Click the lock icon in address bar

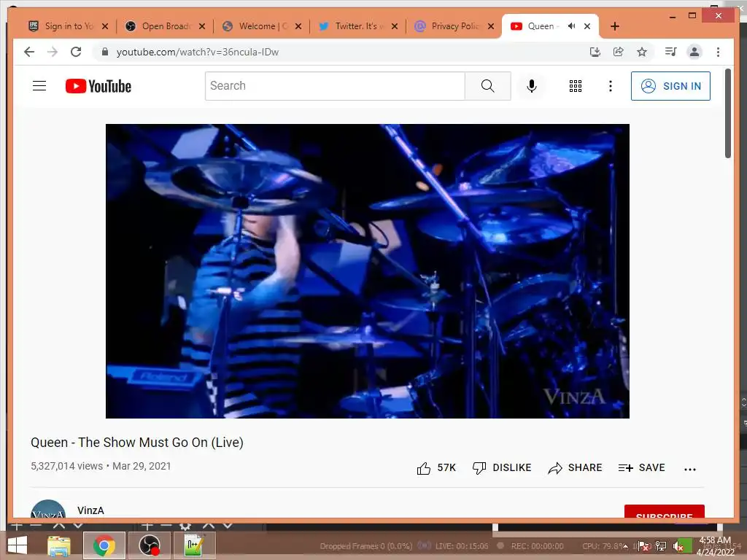coord(105,52)
